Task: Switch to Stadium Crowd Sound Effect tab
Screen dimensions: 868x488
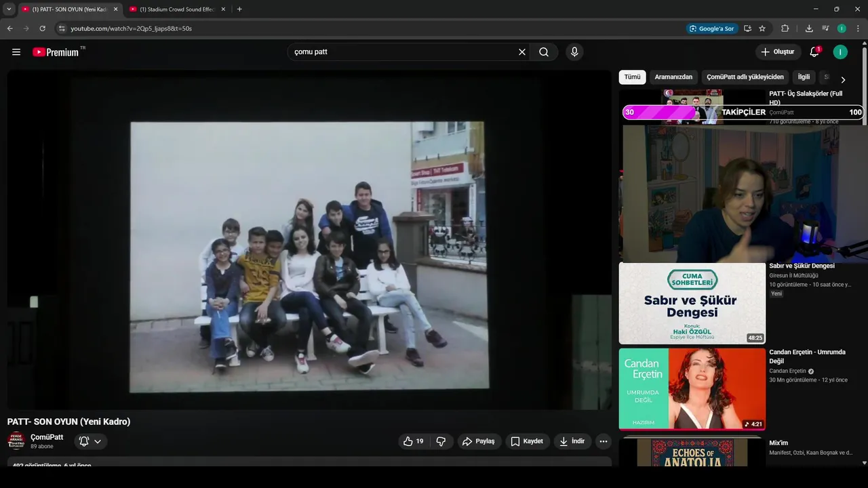Action: 178,9
